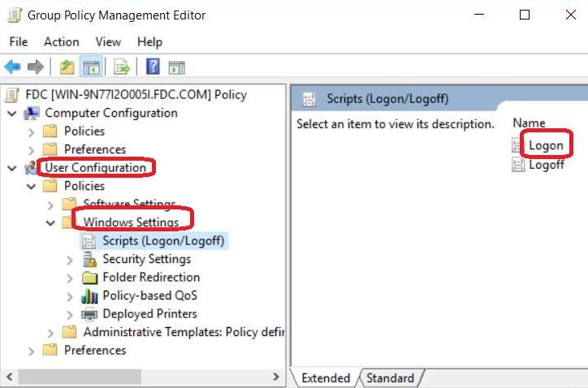Image resolution: width=588 pixels, height=388 pixels.
Task: Select Policy-based QoS tree item
Action: point(149,295)
